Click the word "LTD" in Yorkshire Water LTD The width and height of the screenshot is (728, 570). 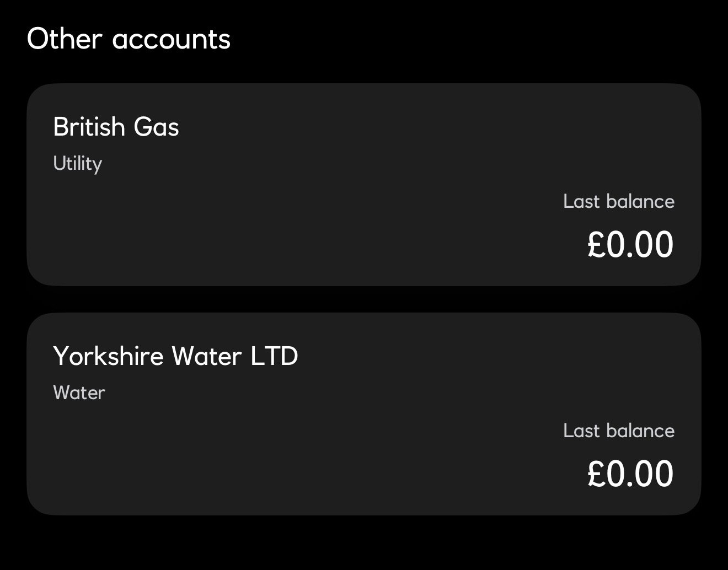[274, 356]
